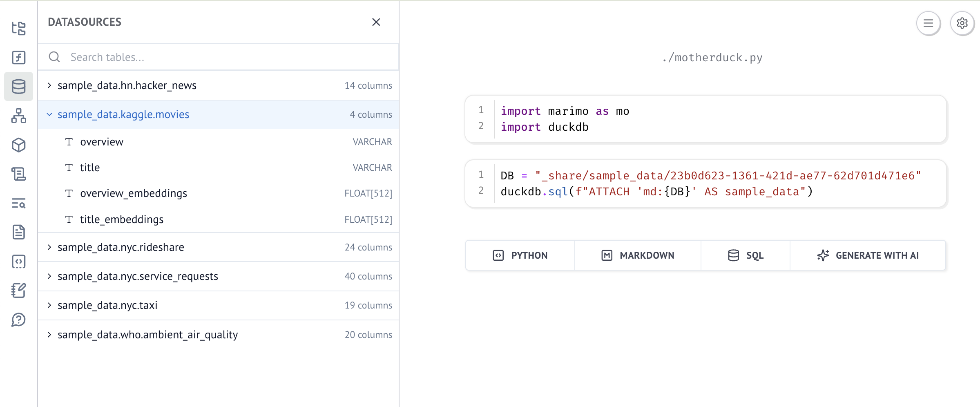Open the file explorer sidebar icon
The image size is (980, 407).
19,28
